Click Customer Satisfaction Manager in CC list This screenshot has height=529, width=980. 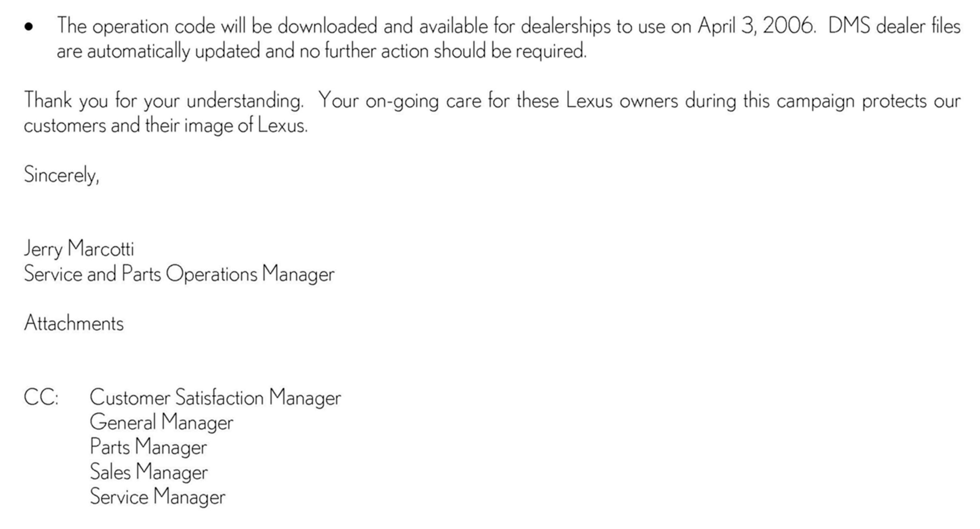click(x=215, y=398)
